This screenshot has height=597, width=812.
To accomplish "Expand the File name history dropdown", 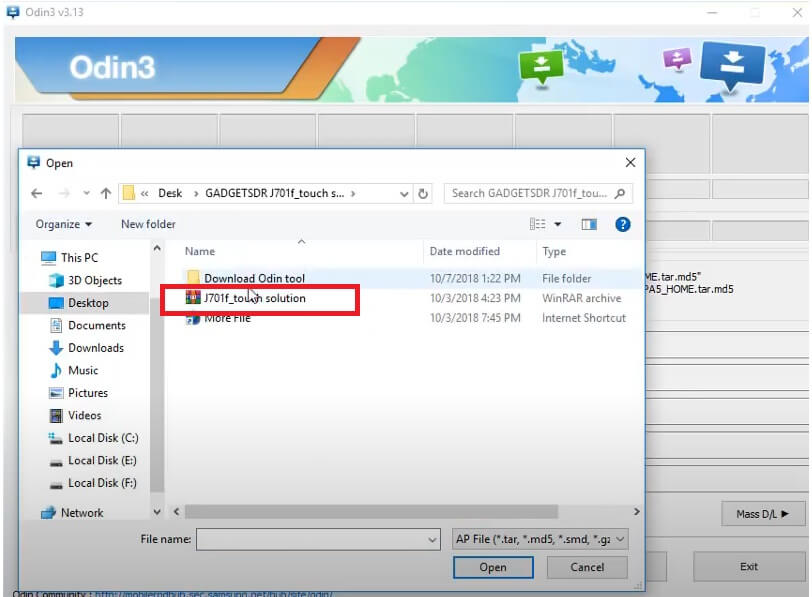I will (x=432, y=540).
